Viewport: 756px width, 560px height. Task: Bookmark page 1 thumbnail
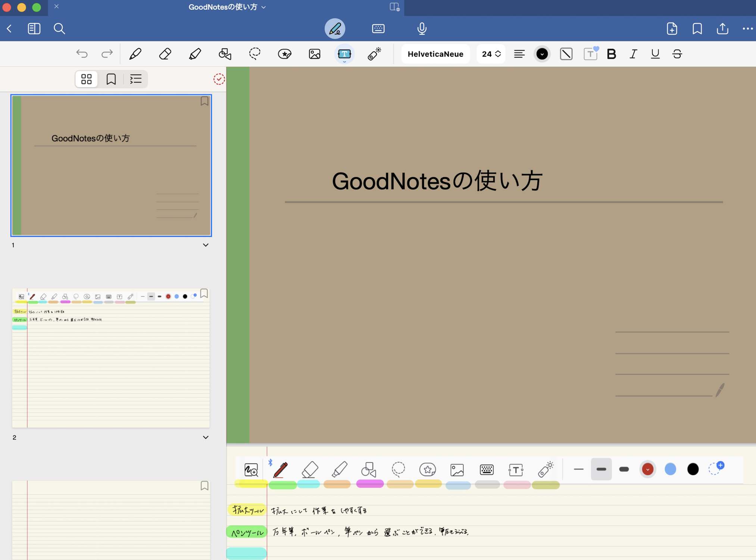204,101
